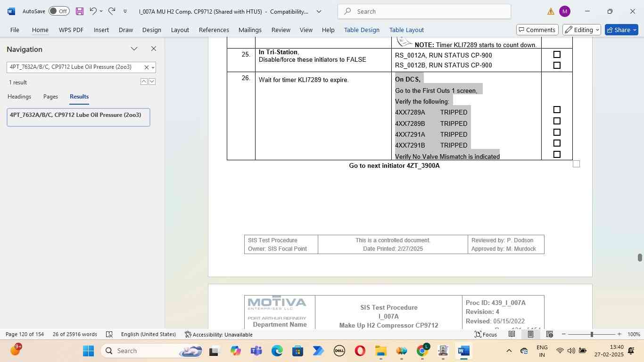The width and height of the screenshot is (644, 362).
Task: Toggle the AutoSave switch
Action: click(59, 11)
